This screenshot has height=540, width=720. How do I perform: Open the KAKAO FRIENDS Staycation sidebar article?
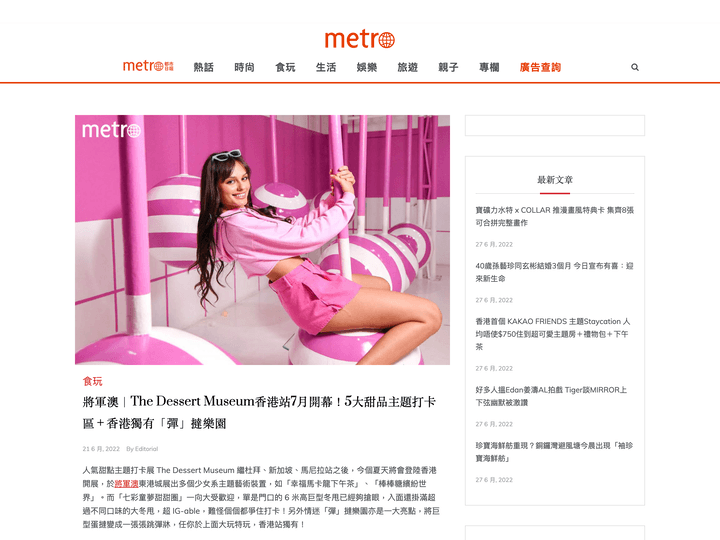pyautogui.click(x=553, y=334)
